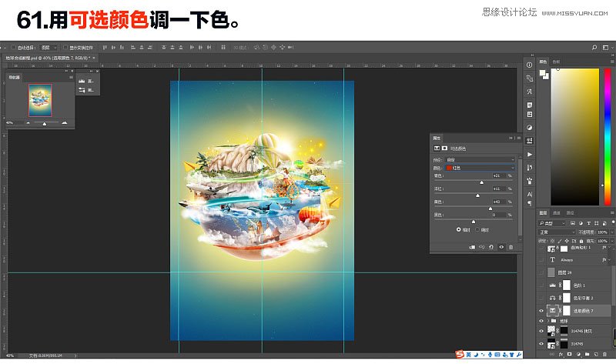The width and height of the screenshot is (616, 364).
Task: Open the 3D/clone source panel icon in dock
Action: pos(529,78)
